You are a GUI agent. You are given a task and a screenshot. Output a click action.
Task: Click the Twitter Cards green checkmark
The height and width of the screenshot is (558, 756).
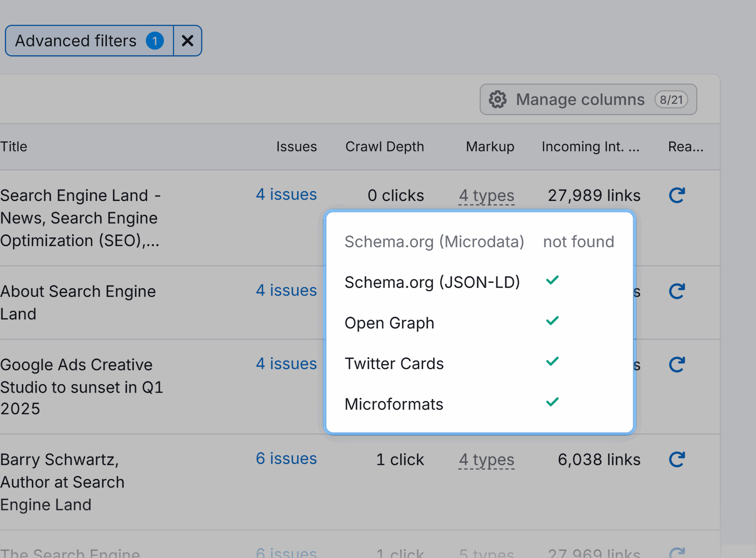[x=552, y=362]
